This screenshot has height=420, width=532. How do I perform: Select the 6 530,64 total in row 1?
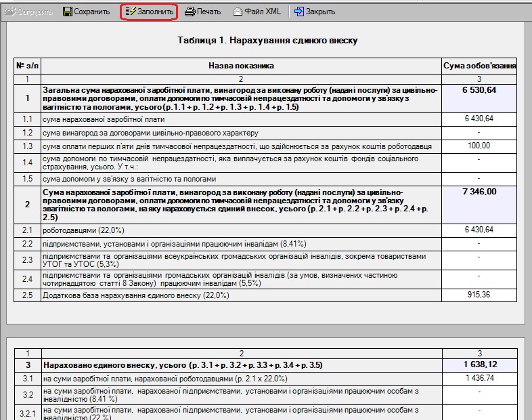(479, 90)
